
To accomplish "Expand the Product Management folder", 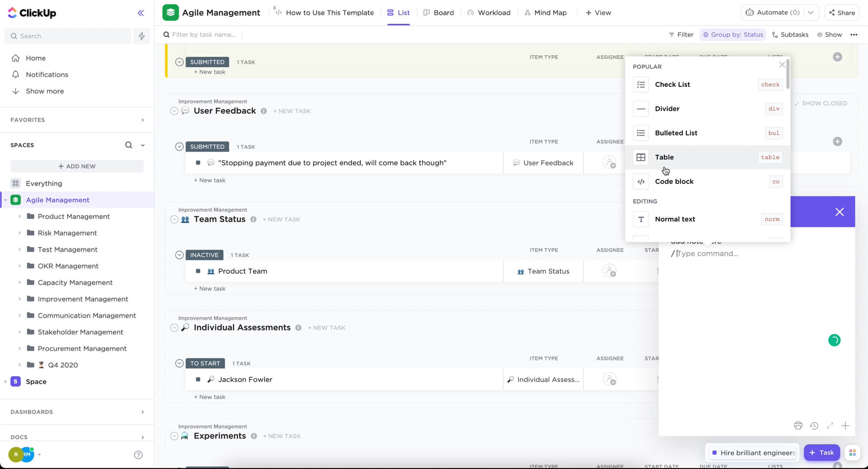I will pyautogui.click(x=20, y=216).
